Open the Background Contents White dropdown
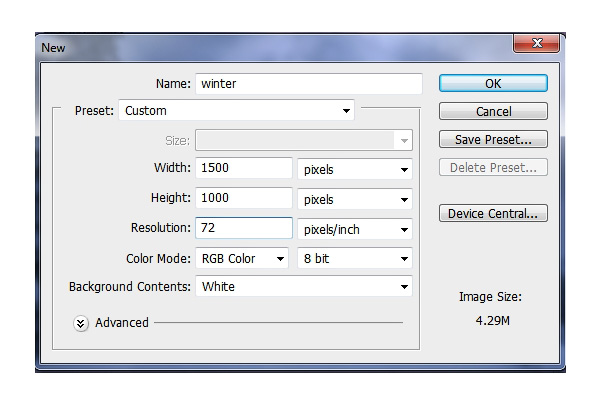The height and width of the screenshot is (404, 600). [x=304, y=286]
